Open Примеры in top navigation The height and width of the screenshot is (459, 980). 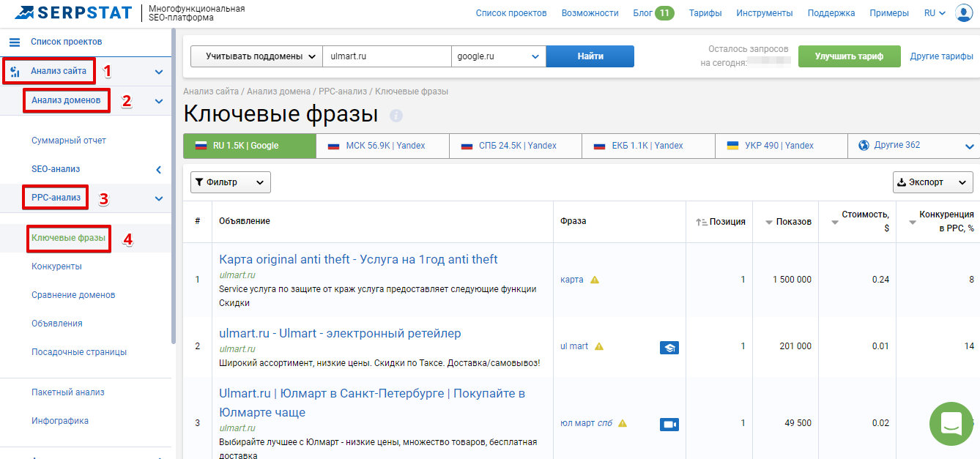889,13
